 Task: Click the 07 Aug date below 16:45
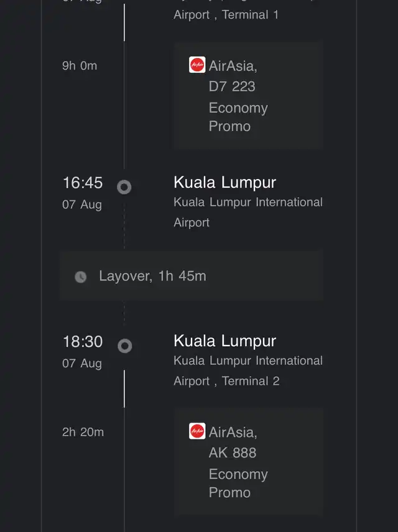click(x=82, y=204)
